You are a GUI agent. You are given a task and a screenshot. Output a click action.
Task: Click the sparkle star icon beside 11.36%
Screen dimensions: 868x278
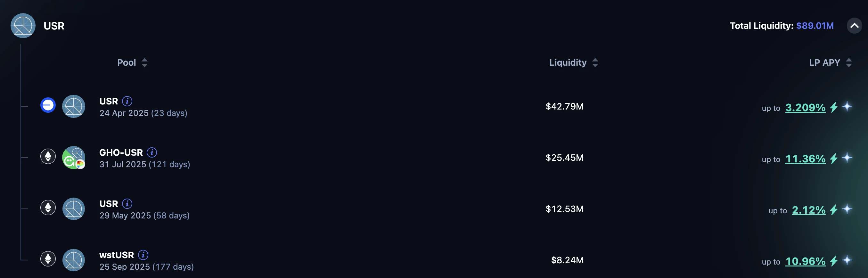pyautogui.click(x=847, y=158)
